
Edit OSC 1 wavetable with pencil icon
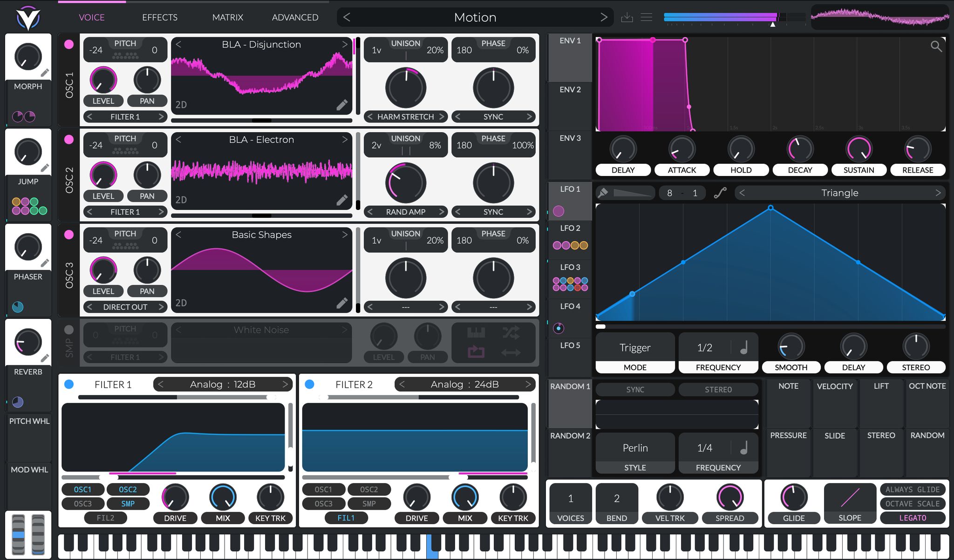click(342, 105)
